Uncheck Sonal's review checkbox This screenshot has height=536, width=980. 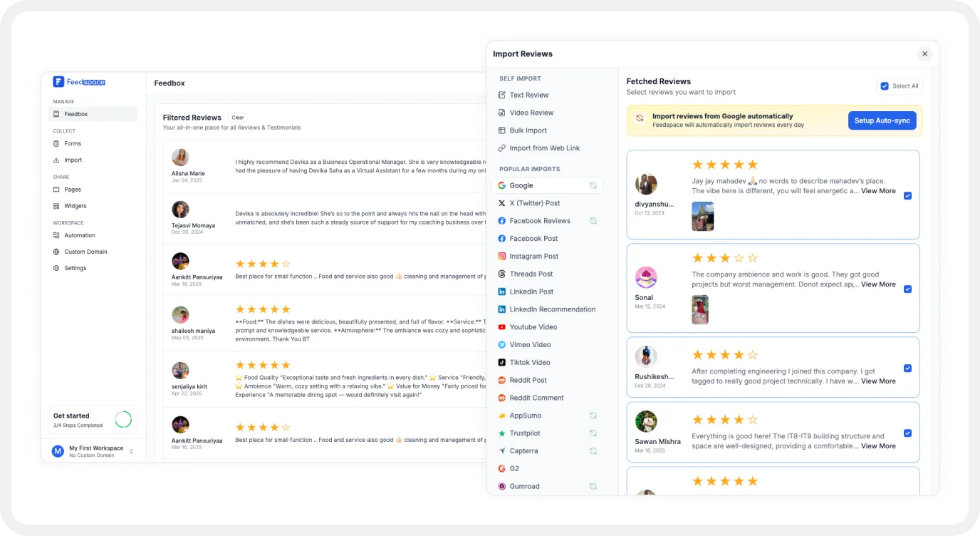(907, 289)
